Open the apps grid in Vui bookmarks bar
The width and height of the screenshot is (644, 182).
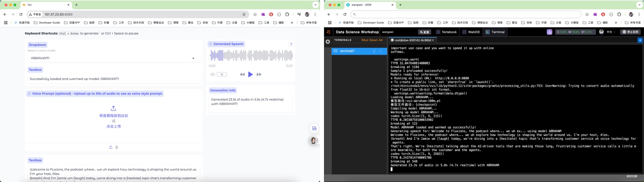[x=6, y=23]
